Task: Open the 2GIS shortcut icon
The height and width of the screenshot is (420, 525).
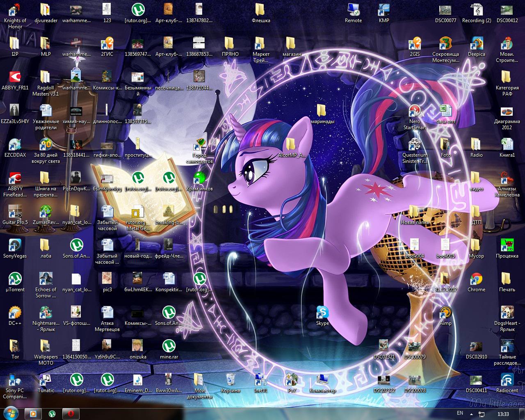Action: pos(415,47)
